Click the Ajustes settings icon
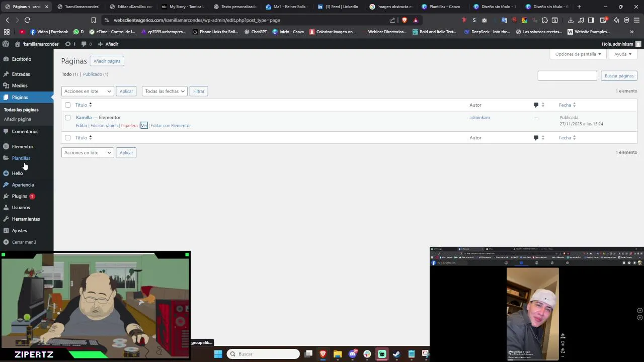 6,230
